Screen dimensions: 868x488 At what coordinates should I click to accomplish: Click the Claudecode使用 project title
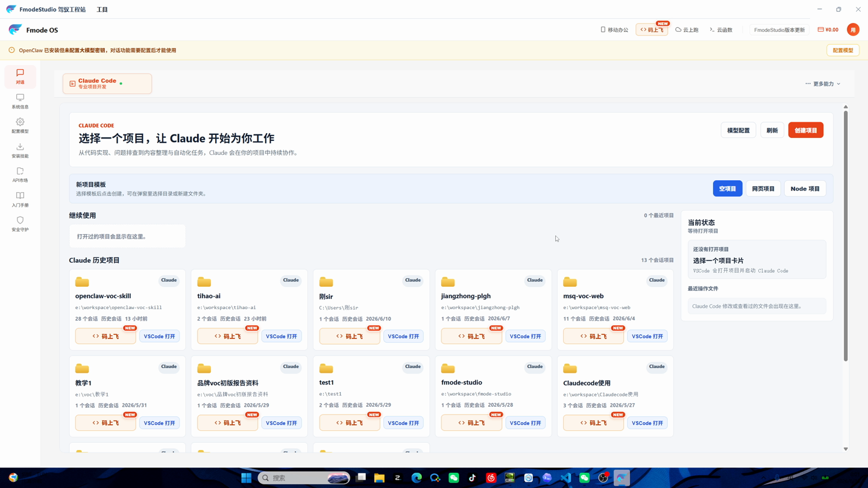pos(587,383)
